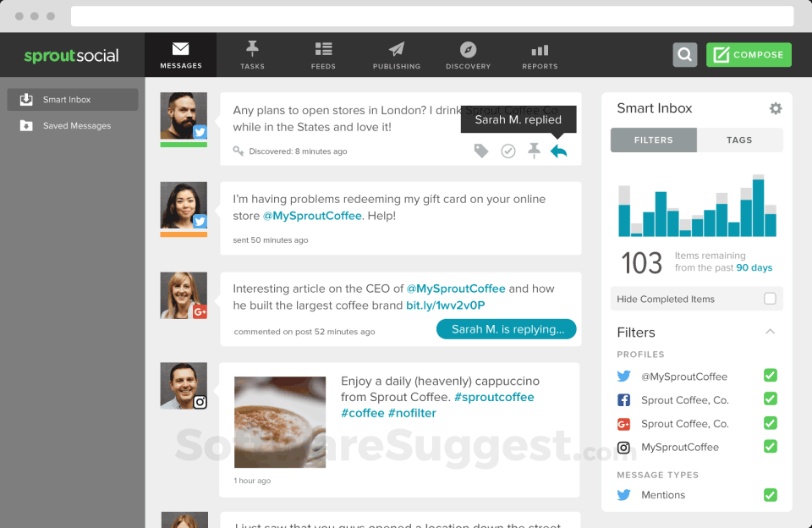Collapse the Filters section
This screenshot has width=812, height=528.
[770, 332]
